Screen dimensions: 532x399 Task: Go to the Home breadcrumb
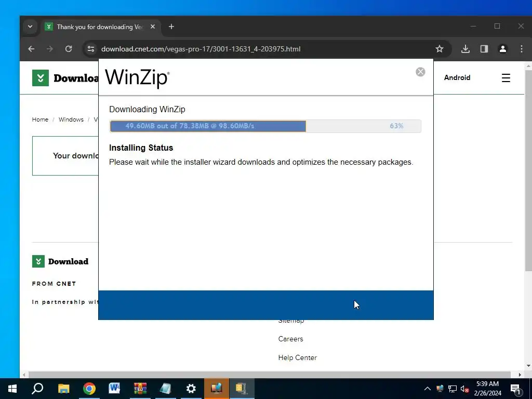(x=40, y=119)
